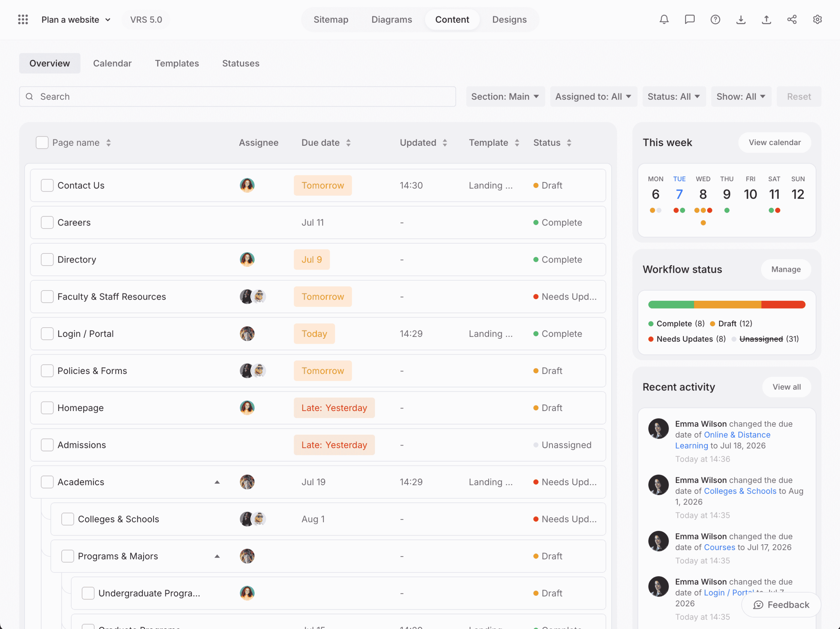Viewport: 840px width, 629px height.
Task: Click the View calendar button
Action: [774, 142]
